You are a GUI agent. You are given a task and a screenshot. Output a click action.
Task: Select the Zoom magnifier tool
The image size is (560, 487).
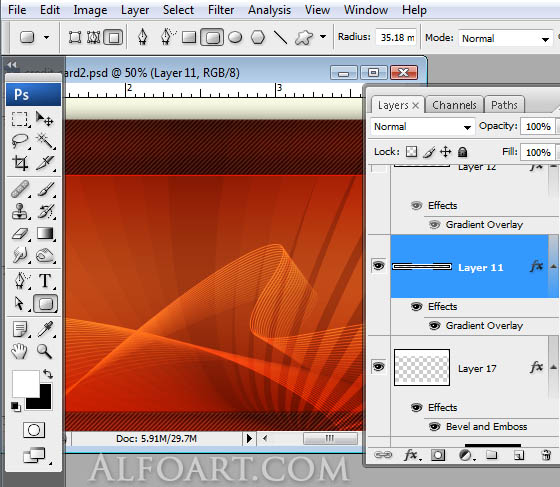point(44,351)
